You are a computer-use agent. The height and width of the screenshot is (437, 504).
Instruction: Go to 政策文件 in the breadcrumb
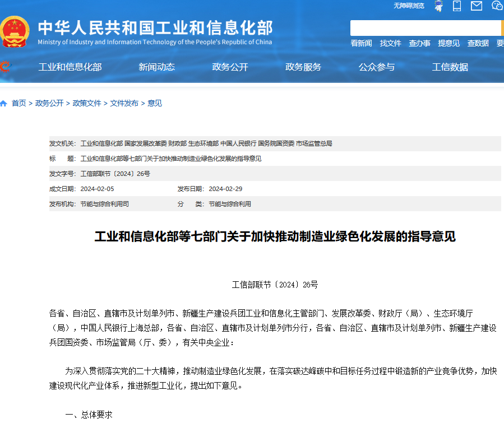click(87, 103)
